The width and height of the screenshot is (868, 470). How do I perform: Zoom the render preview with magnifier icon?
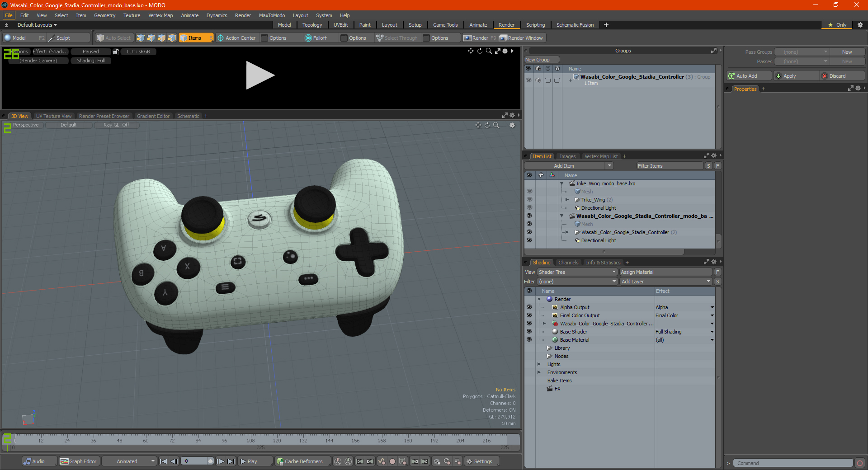[x=489, y=51]
